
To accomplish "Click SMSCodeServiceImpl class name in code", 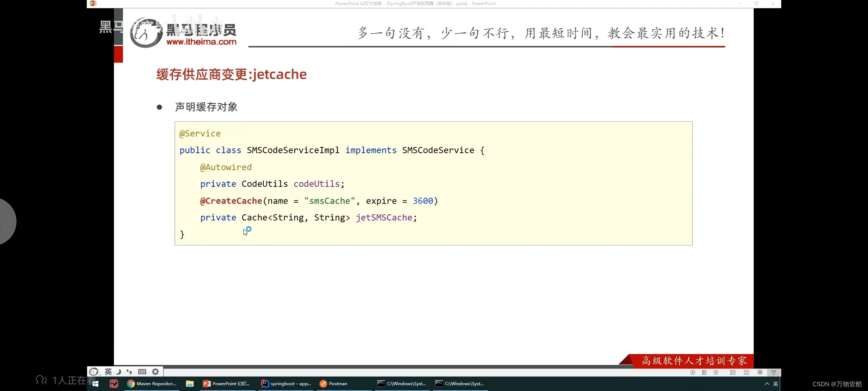I will 293,150.
